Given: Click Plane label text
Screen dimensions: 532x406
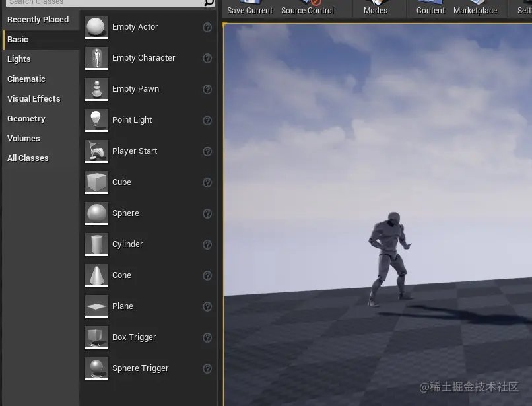Looking at the screenshot, I should click(123, 306).
